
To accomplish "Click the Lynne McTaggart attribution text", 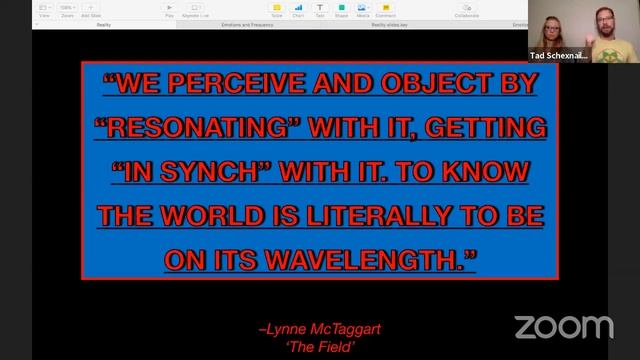I will click(x=320, y=329).
